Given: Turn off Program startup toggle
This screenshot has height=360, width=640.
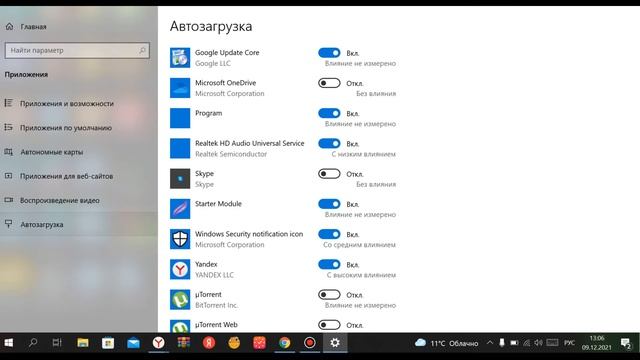Looking at the screenshot, I should 329,113.
